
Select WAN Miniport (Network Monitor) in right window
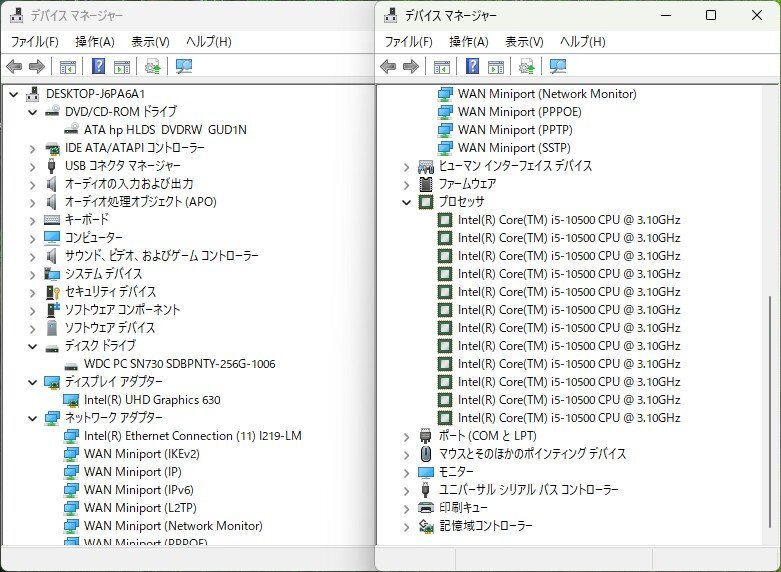click(547, 94)
